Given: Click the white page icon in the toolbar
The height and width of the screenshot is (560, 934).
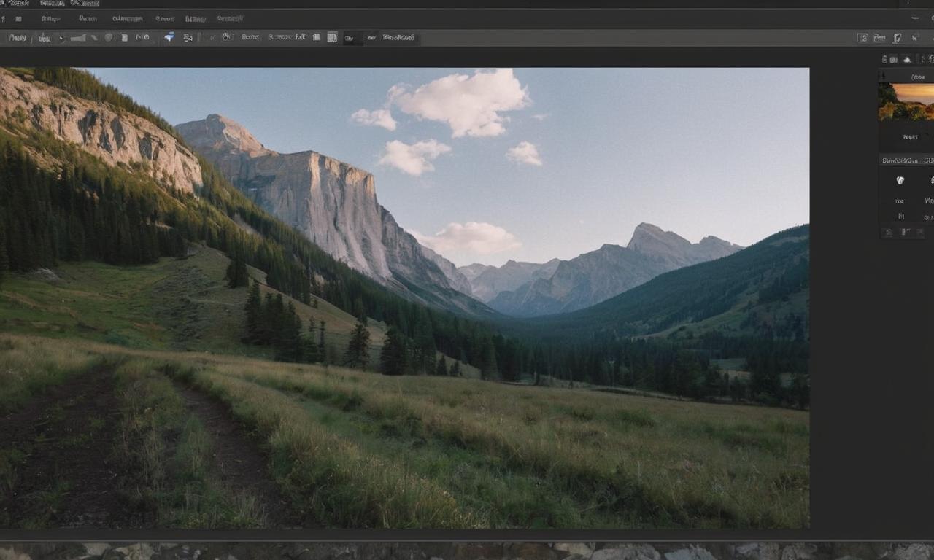Looking at the screenshot, I should coord(124,37).
